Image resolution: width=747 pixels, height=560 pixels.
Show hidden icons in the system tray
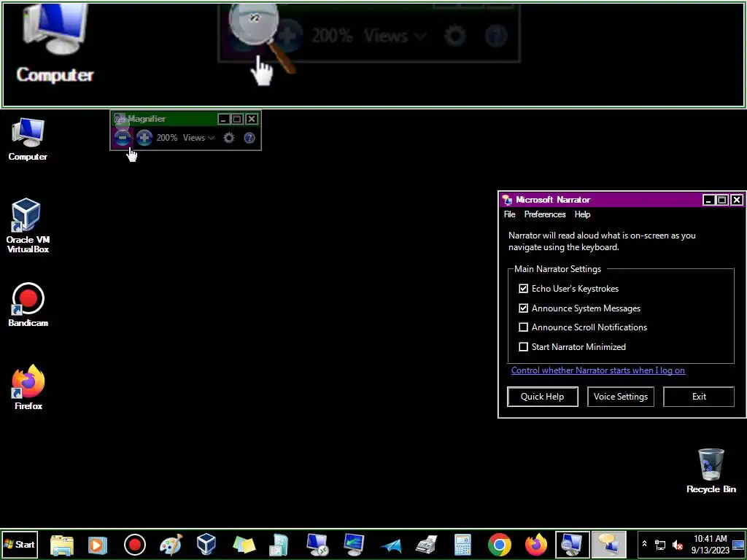coord(645,544)
